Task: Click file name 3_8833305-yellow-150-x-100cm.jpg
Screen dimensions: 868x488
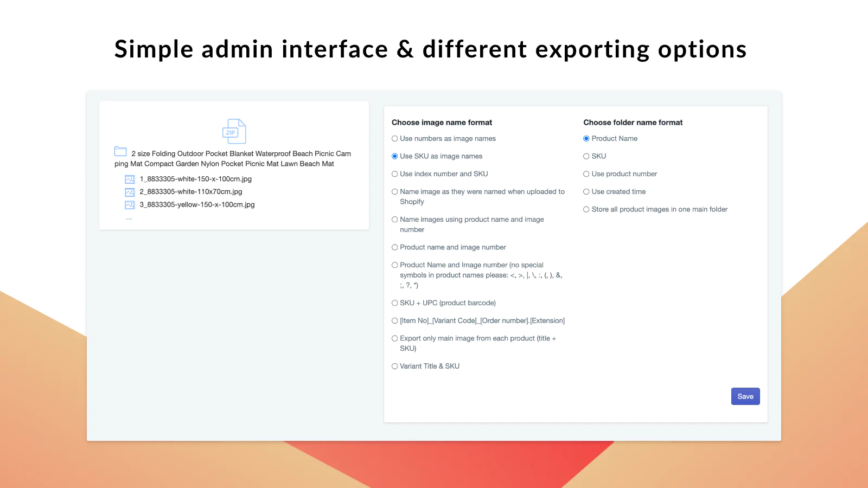Action: [x=197, y=204]
